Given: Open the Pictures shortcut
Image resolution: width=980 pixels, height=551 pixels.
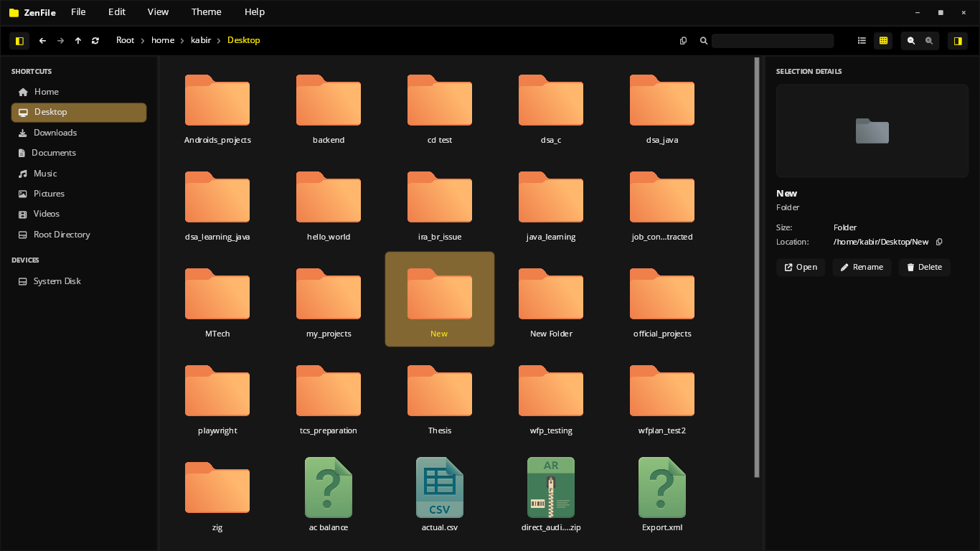Looking at the screenshot, I should 79,194.
